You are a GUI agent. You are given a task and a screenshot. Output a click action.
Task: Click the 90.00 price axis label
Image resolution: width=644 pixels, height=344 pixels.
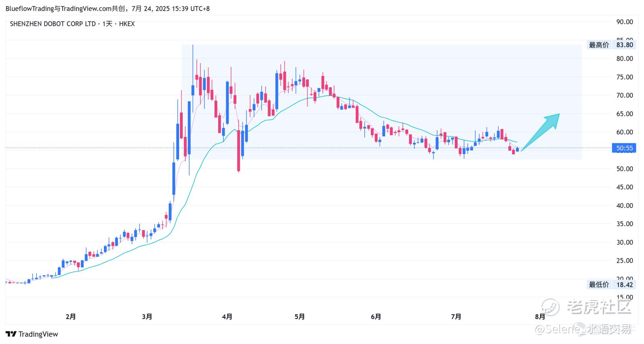point(625,22)
